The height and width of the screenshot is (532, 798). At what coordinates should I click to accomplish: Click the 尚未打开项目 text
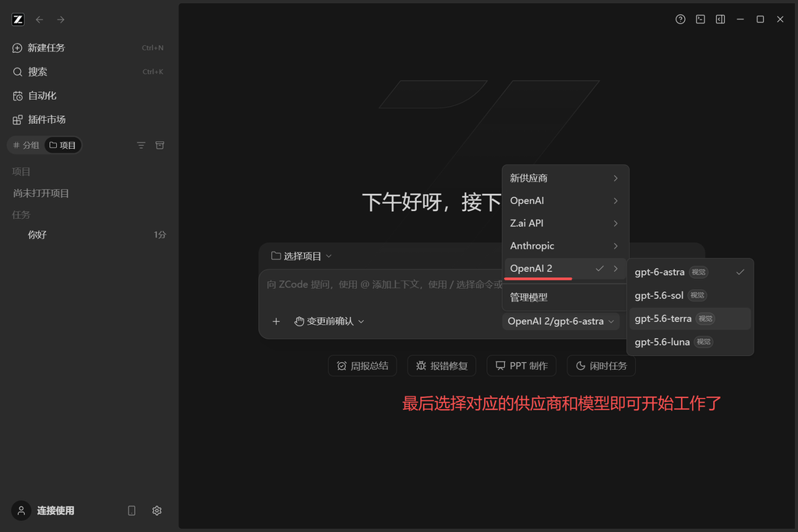coord(41,193)
